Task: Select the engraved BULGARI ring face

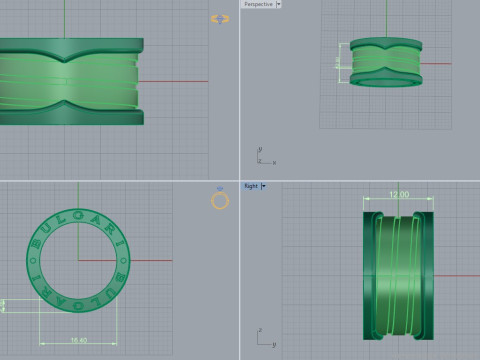Action: coord(78,260)
